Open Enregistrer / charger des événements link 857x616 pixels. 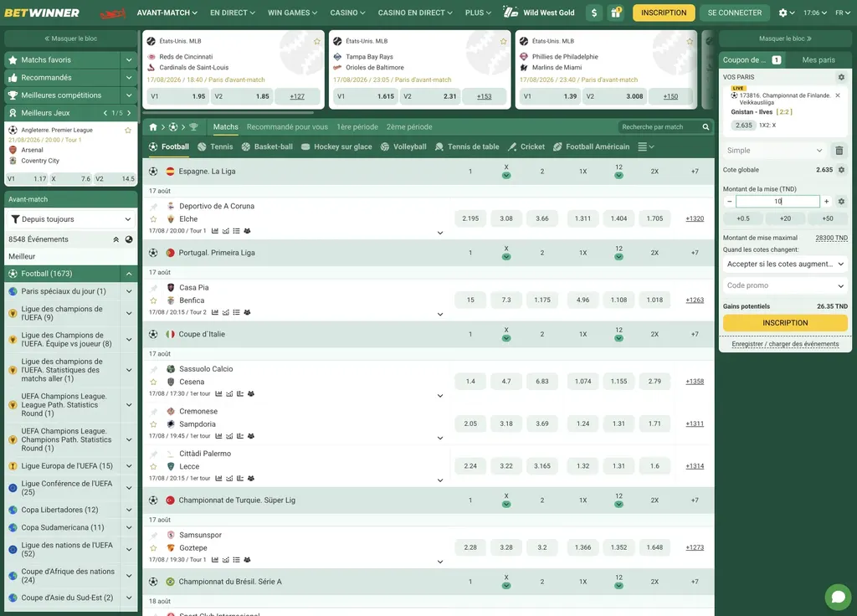point(785,344)
